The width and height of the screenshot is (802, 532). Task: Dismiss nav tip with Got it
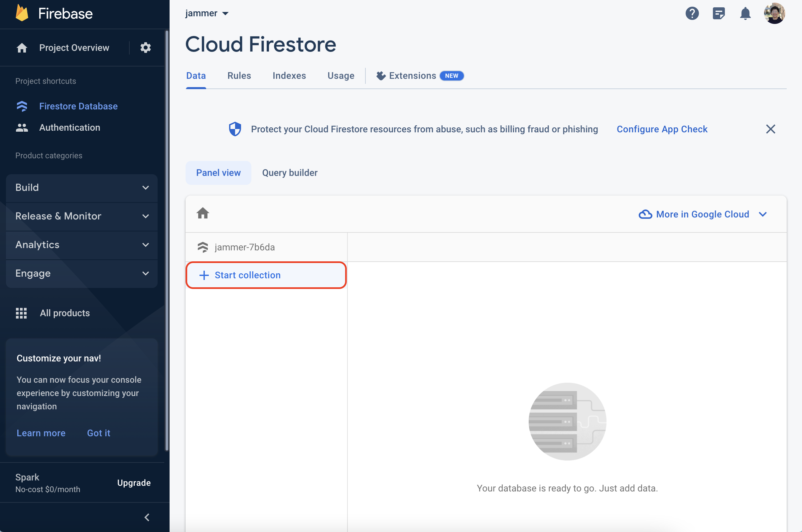[x=99, y=433]
